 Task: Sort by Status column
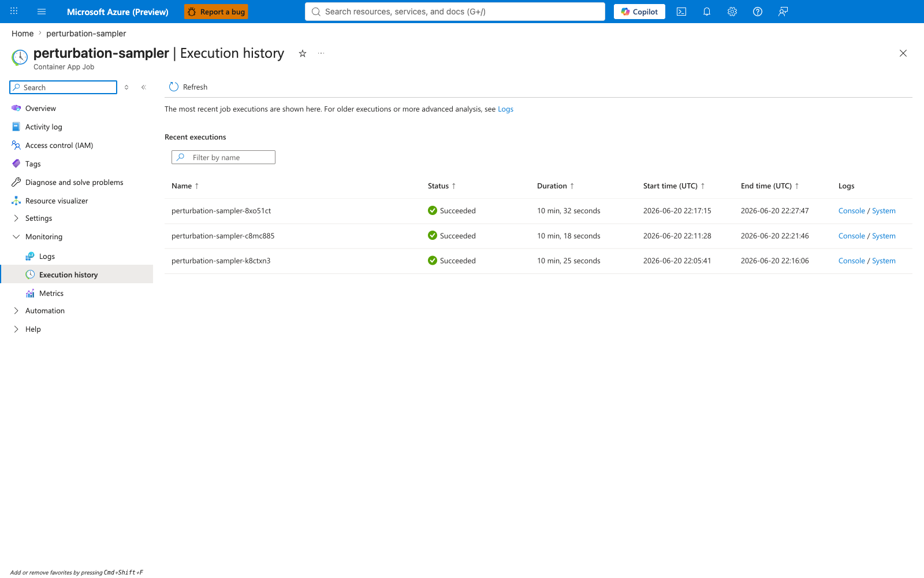pos(442,186)
